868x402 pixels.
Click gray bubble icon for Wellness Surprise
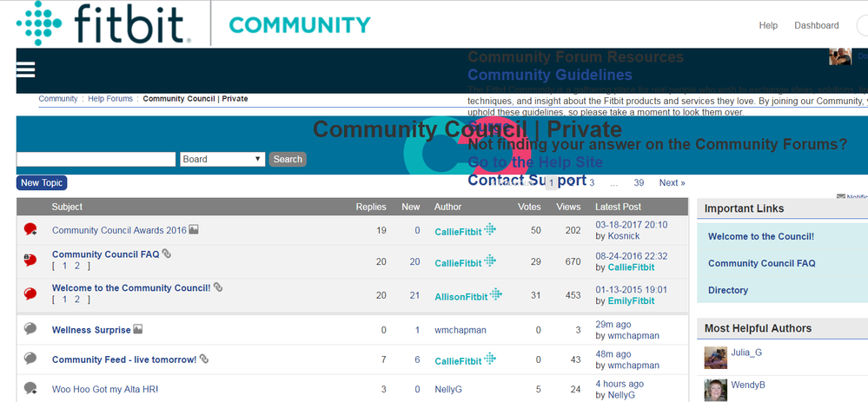(30, 329)
